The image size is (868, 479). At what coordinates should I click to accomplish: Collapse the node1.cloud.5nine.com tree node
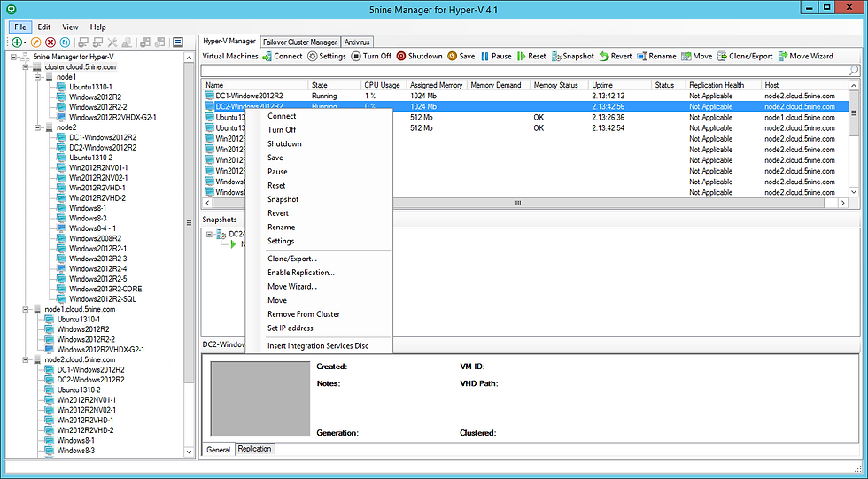pos(26,309)
